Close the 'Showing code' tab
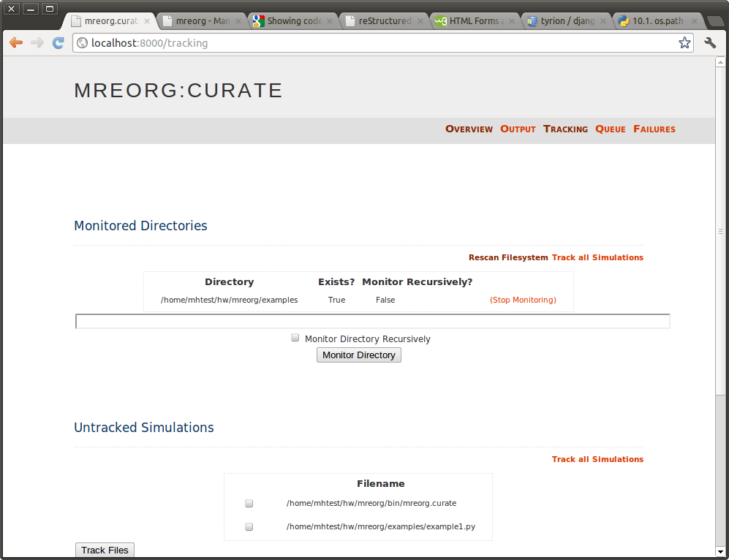729x560 pixels. click(x=330, y=21)
